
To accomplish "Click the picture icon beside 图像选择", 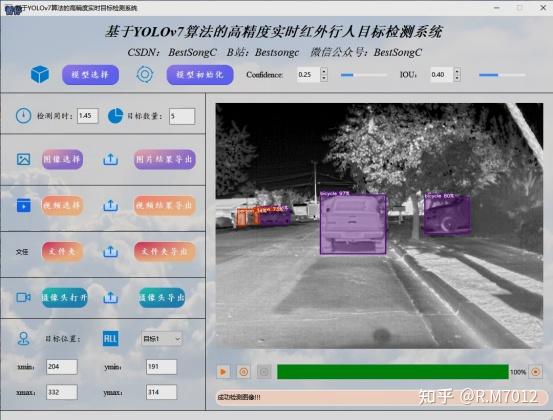I will click(x=24, y=159).
